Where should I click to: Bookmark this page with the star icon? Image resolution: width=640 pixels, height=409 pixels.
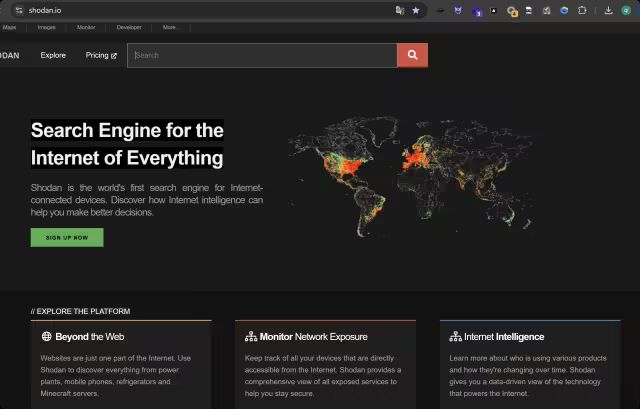[416, 10]
